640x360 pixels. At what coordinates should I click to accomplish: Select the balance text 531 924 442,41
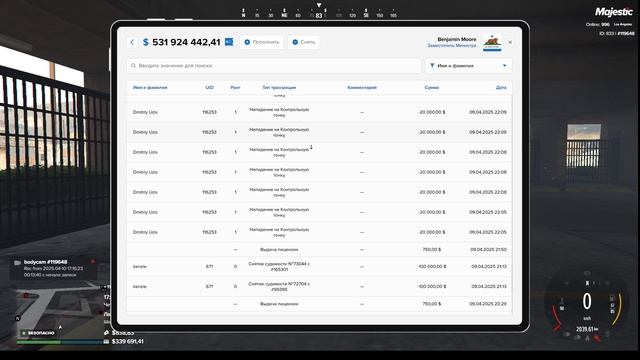186,42
